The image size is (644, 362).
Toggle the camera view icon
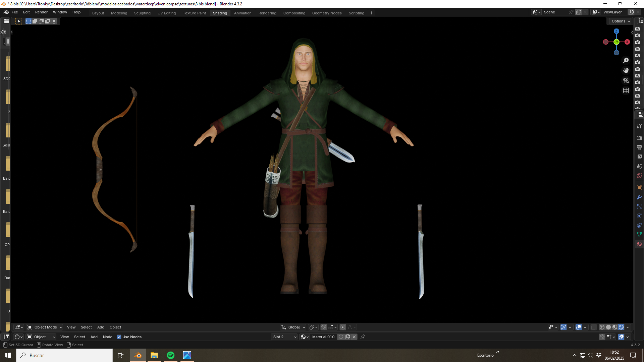[626, 80]
